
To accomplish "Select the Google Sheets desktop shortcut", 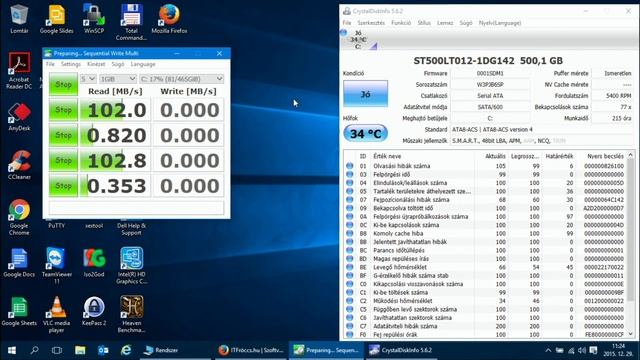I will [x=19, y=311].
